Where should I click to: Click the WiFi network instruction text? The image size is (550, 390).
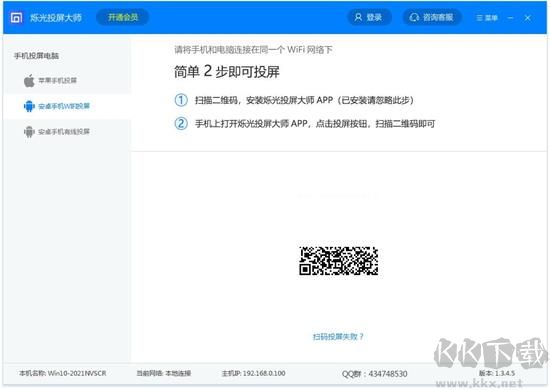[253, 50]
